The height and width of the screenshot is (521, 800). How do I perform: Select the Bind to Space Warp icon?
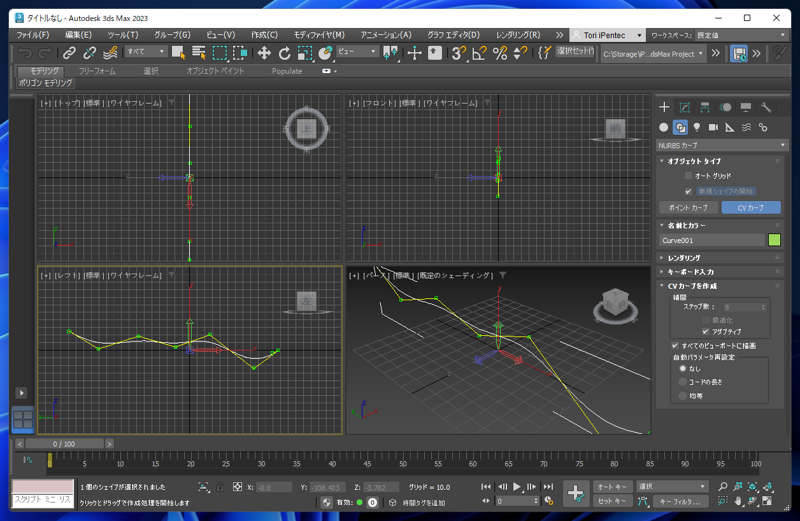[x=110, y=53]
